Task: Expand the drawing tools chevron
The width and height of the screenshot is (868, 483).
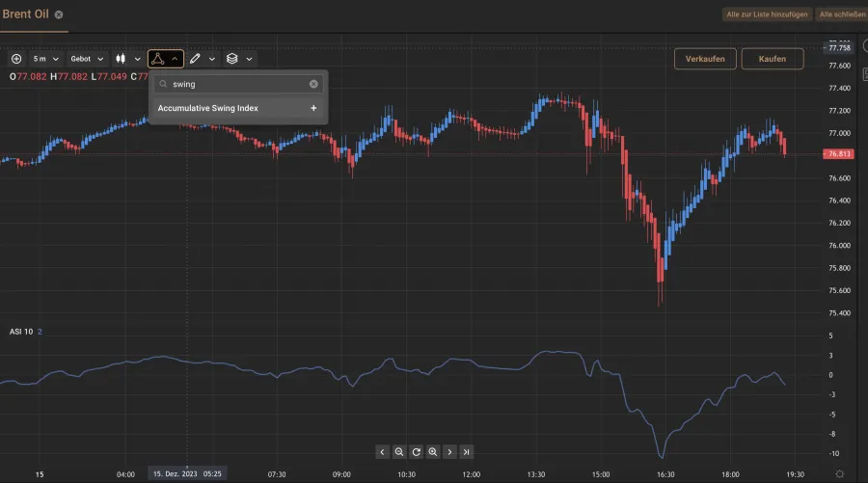Action: pos(212,59)
